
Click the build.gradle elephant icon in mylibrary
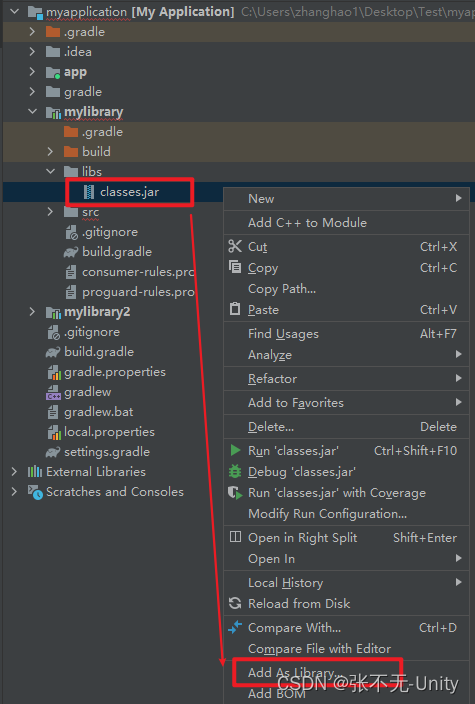pos(71,252)
